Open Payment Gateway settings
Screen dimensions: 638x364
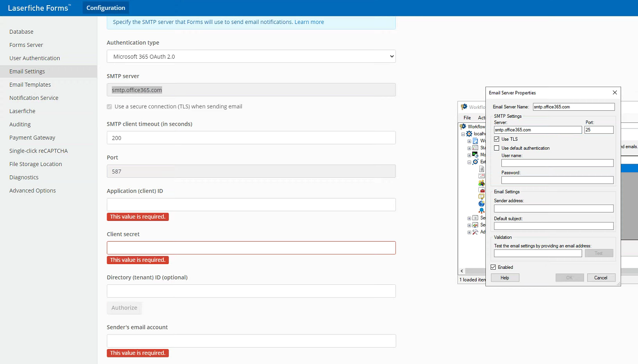[32, 138]
